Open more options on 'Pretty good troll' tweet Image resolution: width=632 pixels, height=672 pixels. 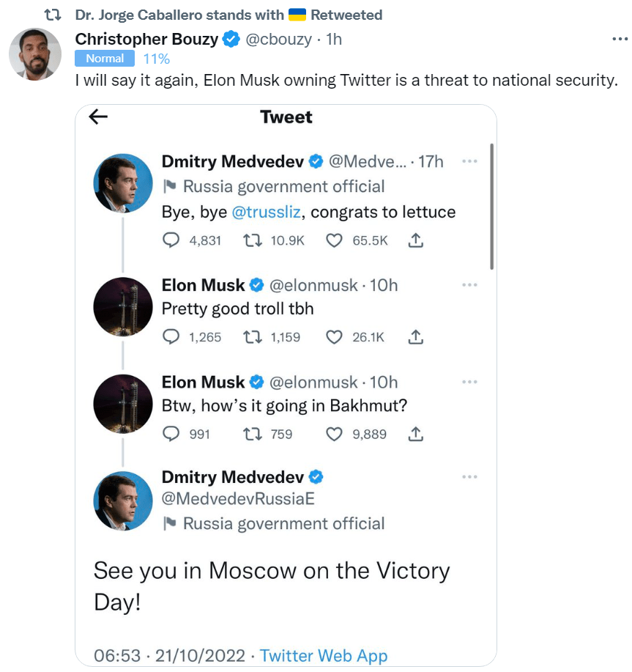470,284
